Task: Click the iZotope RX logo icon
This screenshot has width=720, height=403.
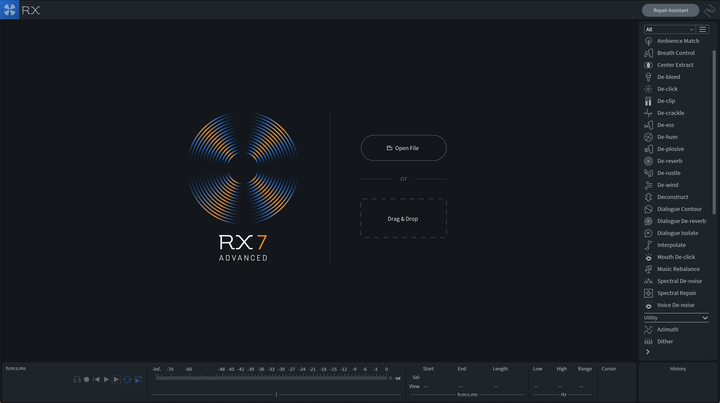Action: point(10,10)
